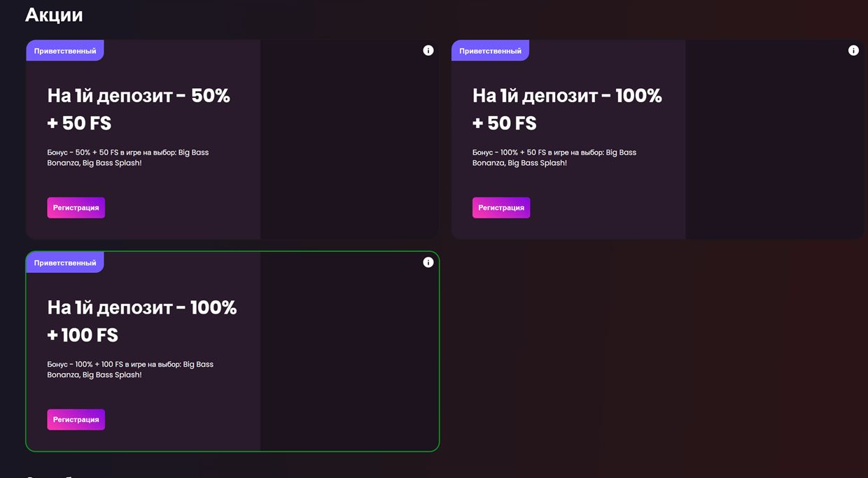Image resolution: width=868 pixels, height=478 pixels.
Task: Click the Акции section heading
Action: [54, 15]
